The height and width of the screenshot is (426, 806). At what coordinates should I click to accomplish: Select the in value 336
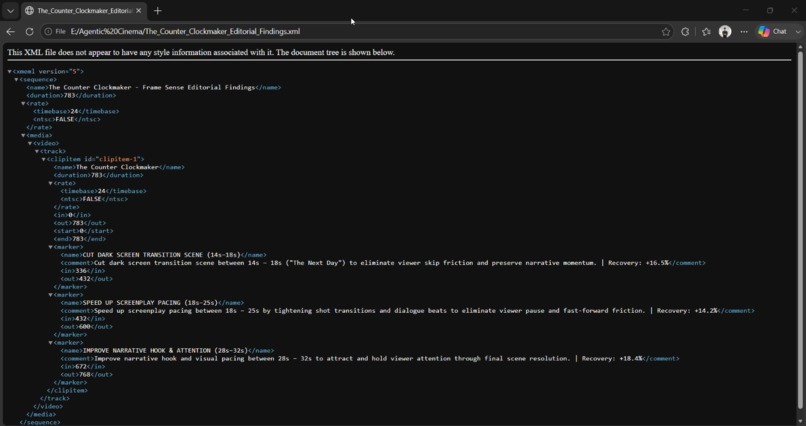[x=81, y=271]
